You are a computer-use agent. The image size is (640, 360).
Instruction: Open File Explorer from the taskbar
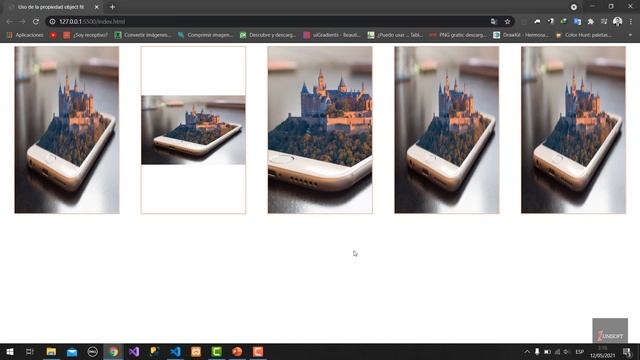pos(51,351)
